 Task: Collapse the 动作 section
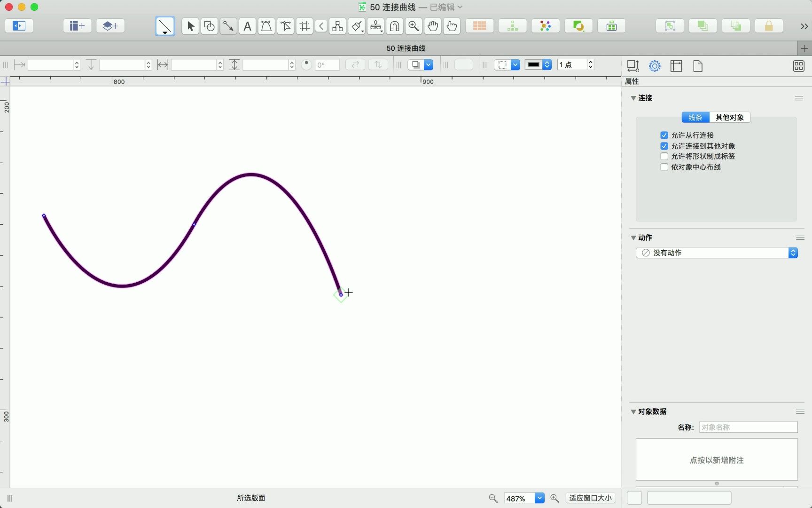(x=633, y=238)
